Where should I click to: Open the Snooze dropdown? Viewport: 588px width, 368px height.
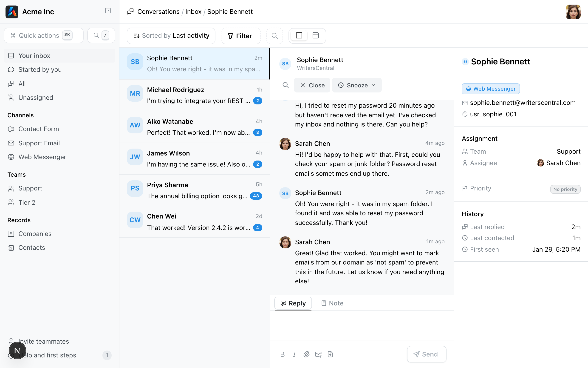(x=357, y=85)
